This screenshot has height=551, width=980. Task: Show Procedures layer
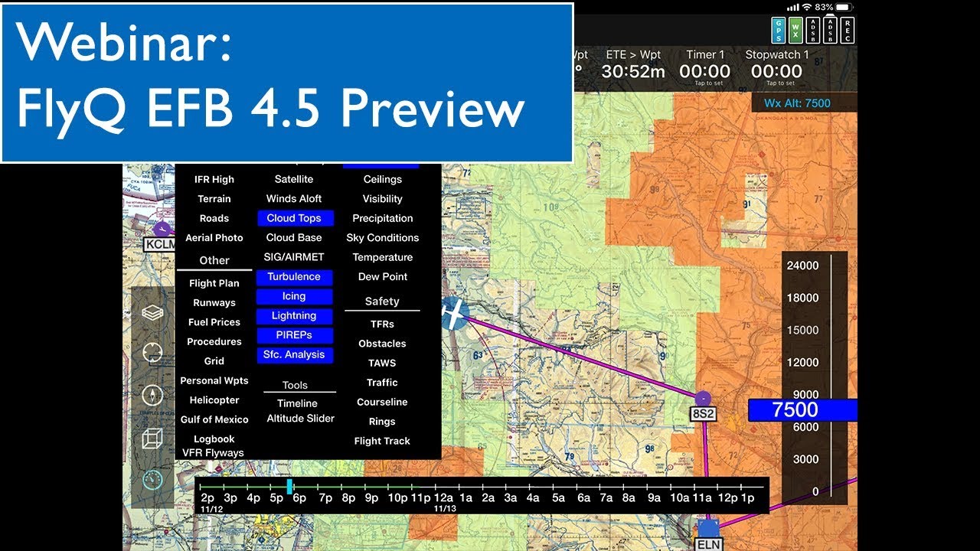tap(214, 341)
